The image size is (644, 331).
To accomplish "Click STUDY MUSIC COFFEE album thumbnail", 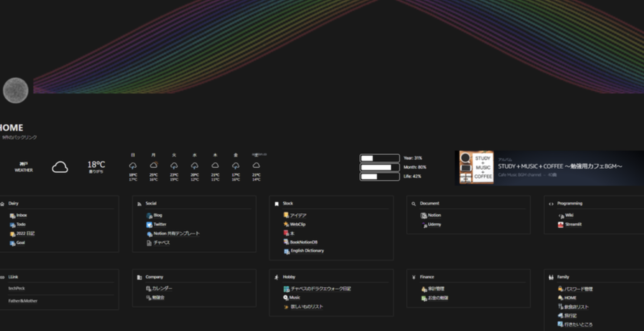I will [x=477, y=167].
